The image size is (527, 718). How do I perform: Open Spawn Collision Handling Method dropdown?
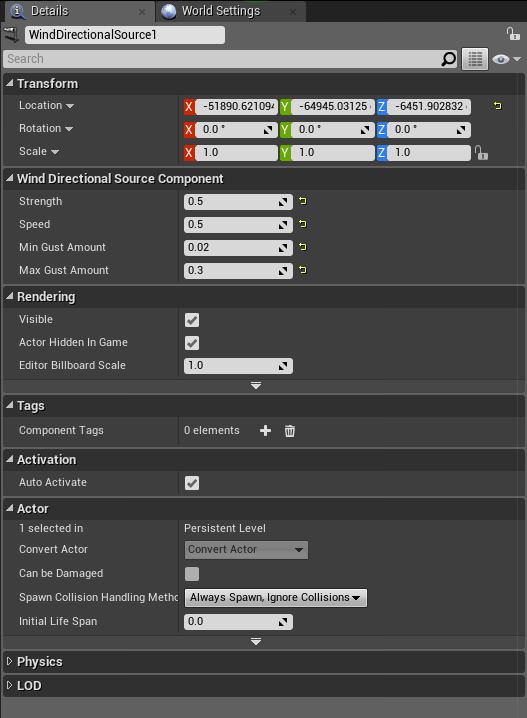pyautogui.click(x=276, y=598)
